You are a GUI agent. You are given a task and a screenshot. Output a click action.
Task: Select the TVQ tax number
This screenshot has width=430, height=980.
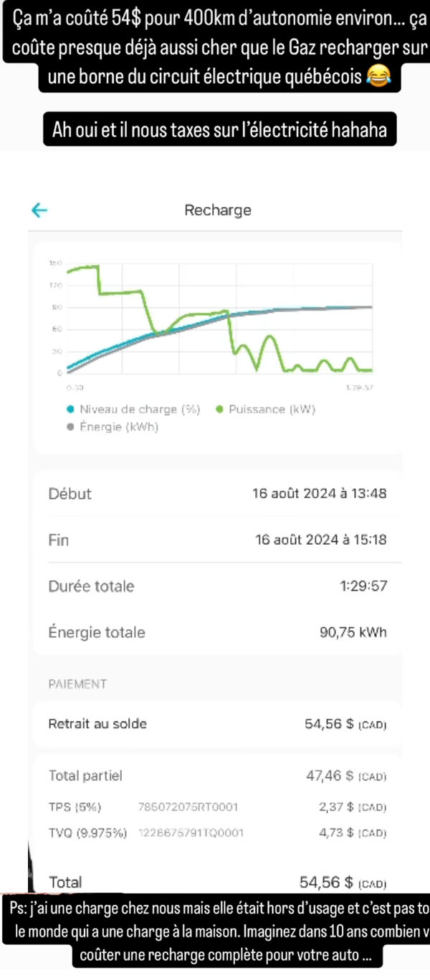point(191,833)
